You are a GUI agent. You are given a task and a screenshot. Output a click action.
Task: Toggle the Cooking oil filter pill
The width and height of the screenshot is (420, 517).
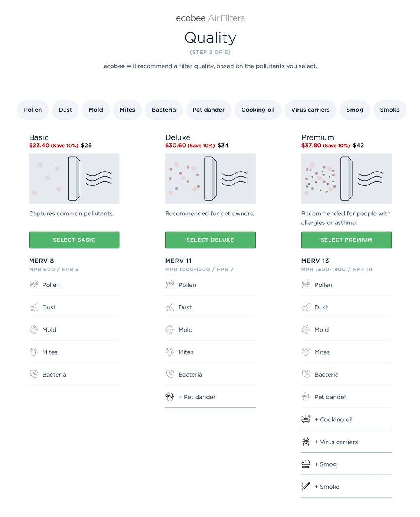[258, 110]
